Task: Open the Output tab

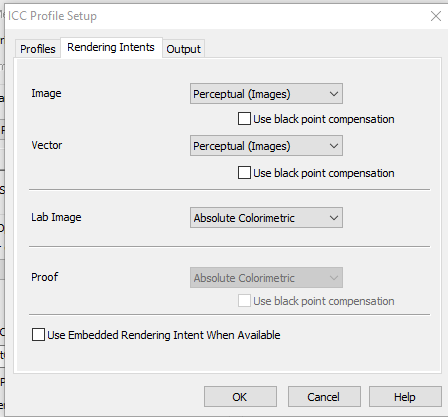Action: 183,49
